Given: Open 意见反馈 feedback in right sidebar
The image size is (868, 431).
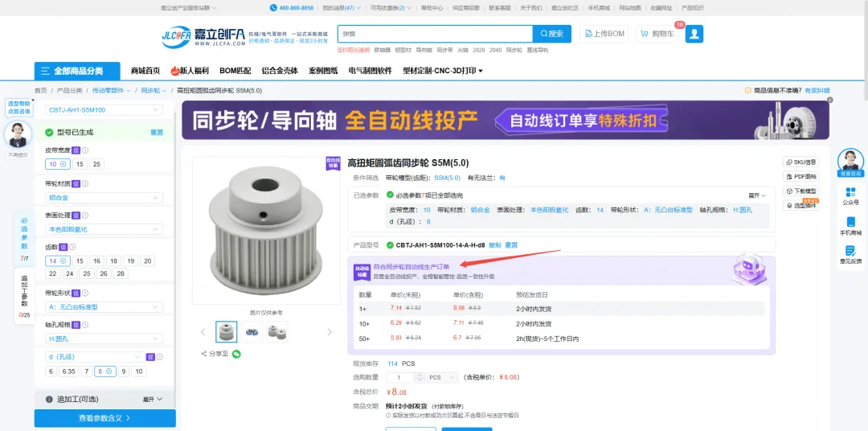Looking at the screenshot, I should [x=850, y=254].
